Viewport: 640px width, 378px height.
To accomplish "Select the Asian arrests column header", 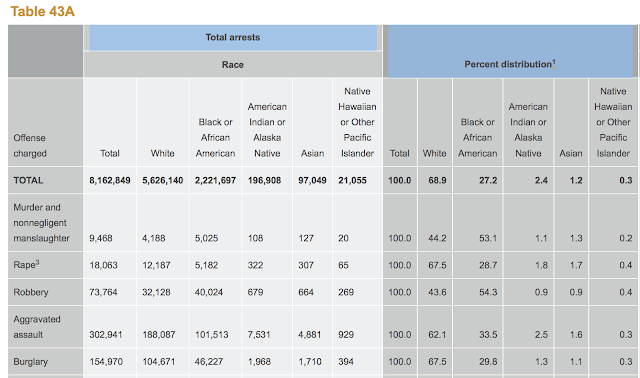I will click(313, 153).
